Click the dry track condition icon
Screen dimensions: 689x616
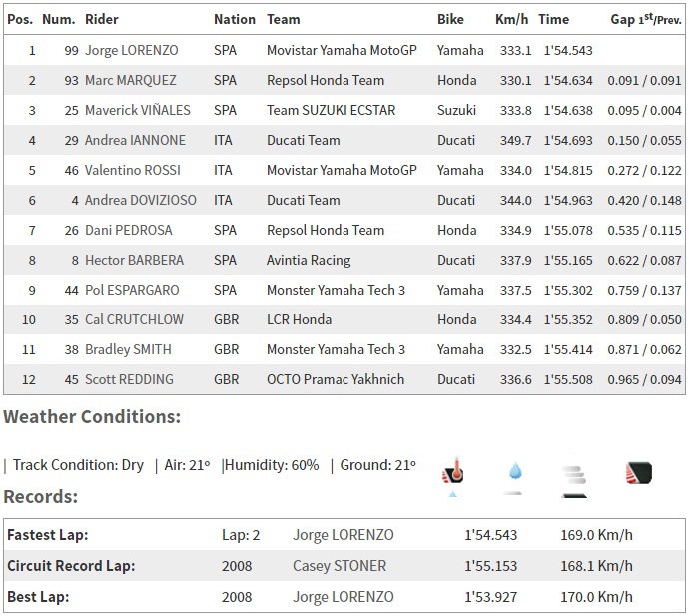click(637, 474)
